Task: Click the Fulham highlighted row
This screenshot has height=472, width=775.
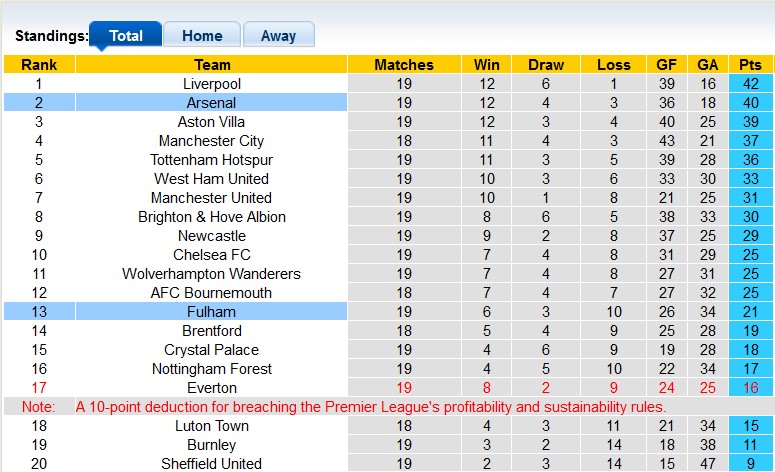Action: pyautogui.click(x=212, y=312)
